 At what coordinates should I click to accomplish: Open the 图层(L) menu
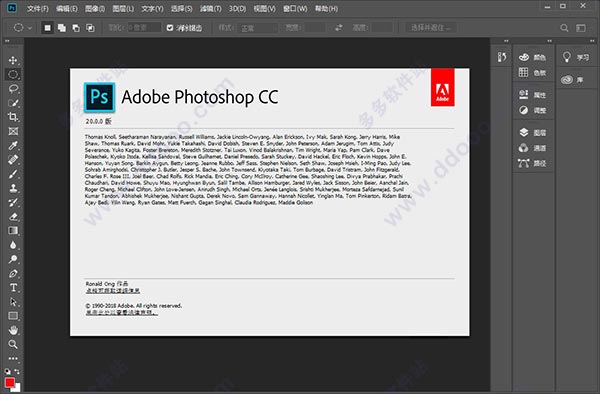123,8
